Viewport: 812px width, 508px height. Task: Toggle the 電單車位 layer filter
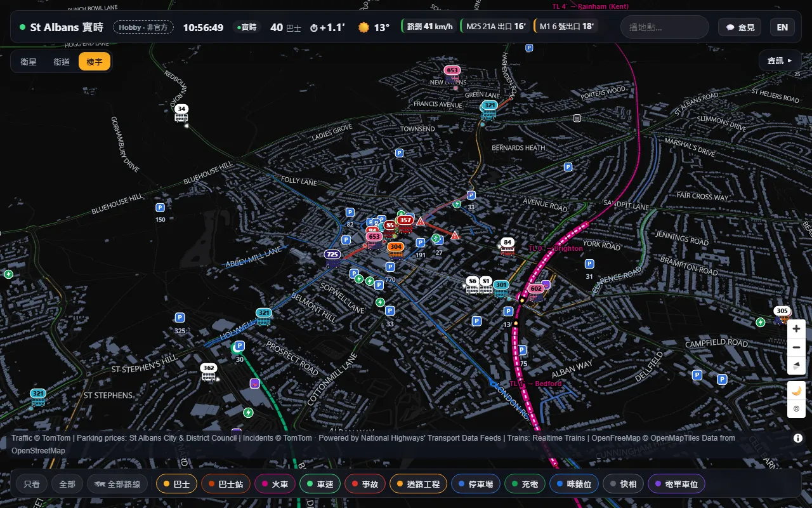[677, 485]
